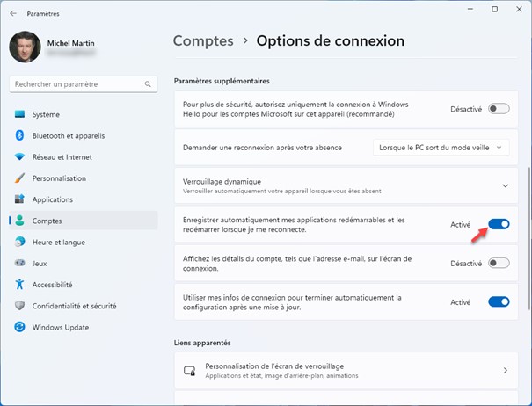Click the Accessibilité person icon
The width and height of the screenshot is (532, 406).
click(19, 284)
